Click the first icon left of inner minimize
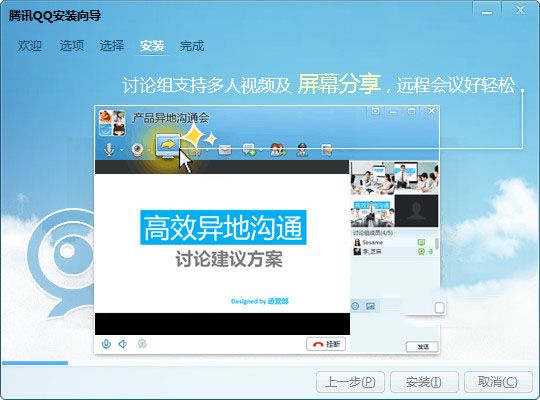The width and height of the screenshot is (540, 400). pos(375,111)
